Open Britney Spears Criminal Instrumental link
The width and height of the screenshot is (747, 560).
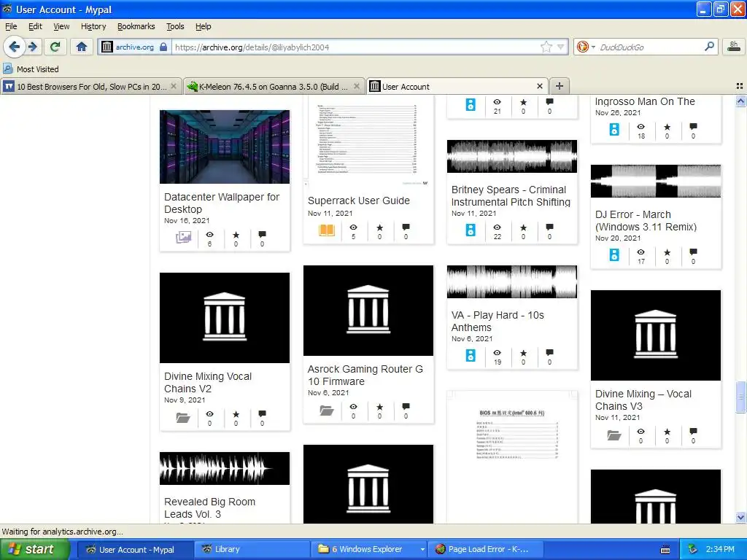(511, 195)
